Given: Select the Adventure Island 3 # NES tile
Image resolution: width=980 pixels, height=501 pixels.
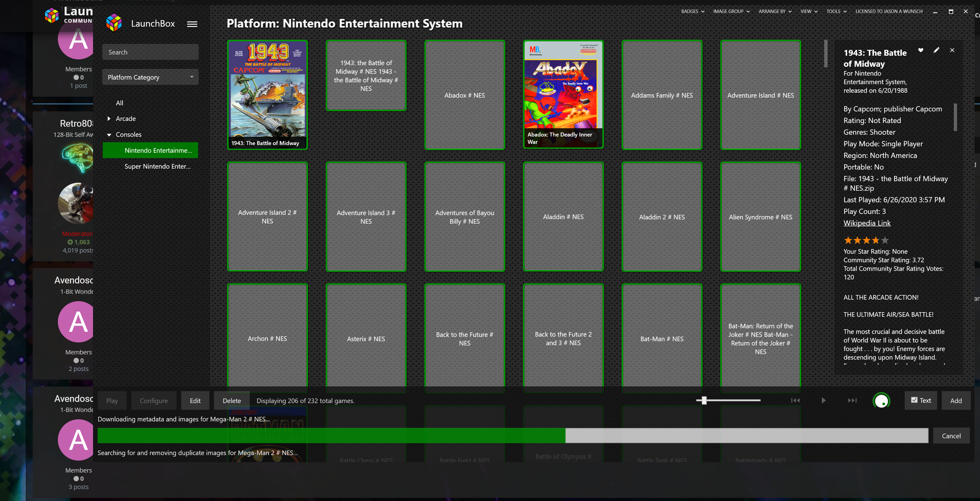Looking at the screenshot, I should [x=366, y=216].
